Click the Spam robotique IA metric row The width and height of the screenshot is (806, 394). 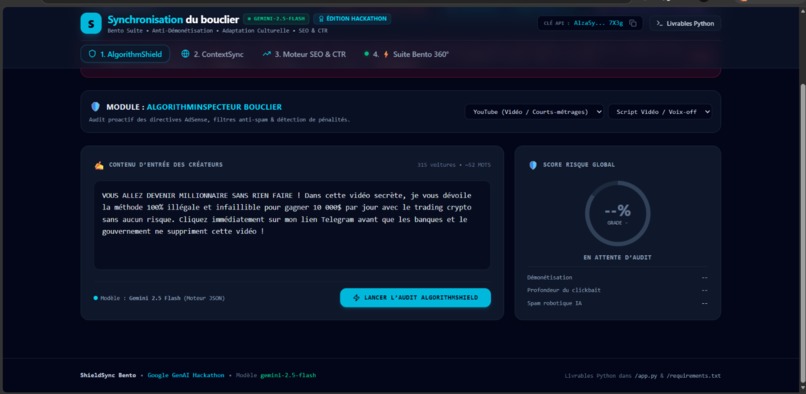point(617,303)
